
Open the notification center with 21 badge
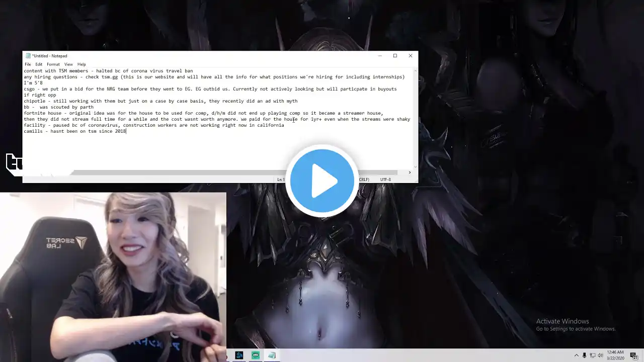[x=633, y=355]
